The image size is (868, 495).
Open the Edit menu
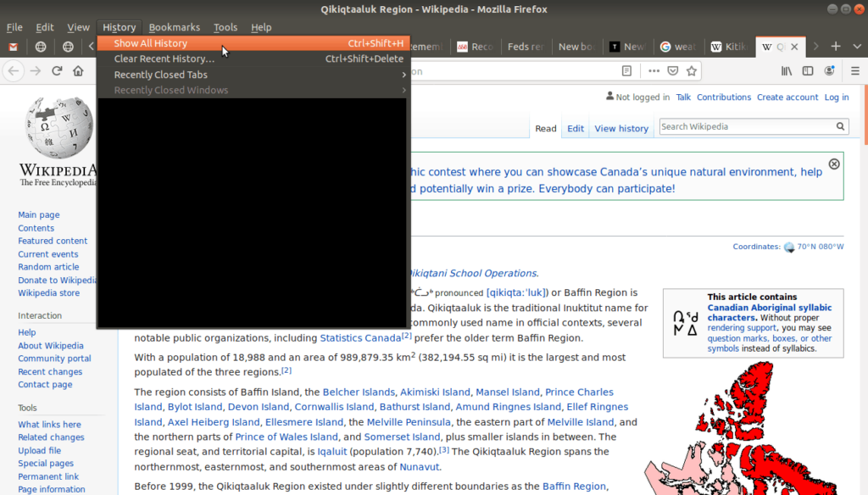click(x=45, y=27)
